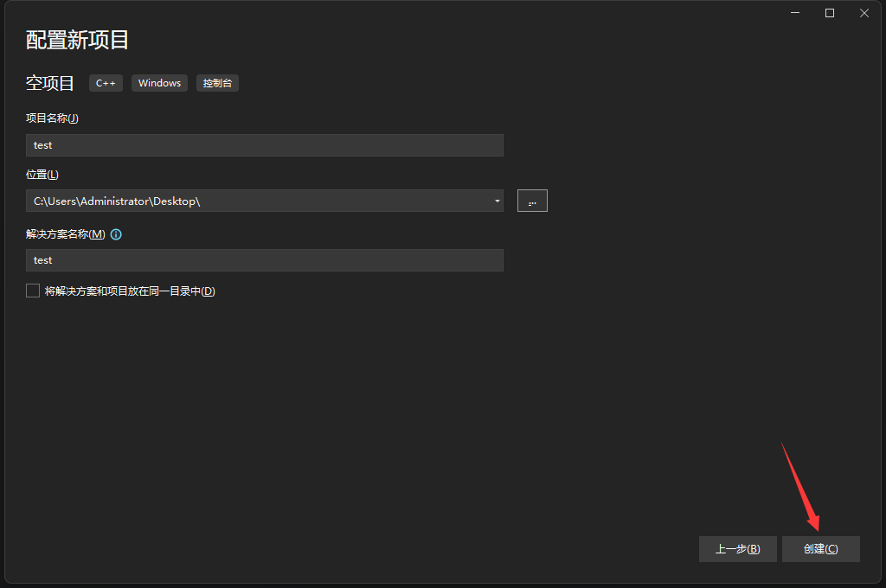Screen dimensions: 886x588
Task: Focus the solution name field
Action: (265, 260)
